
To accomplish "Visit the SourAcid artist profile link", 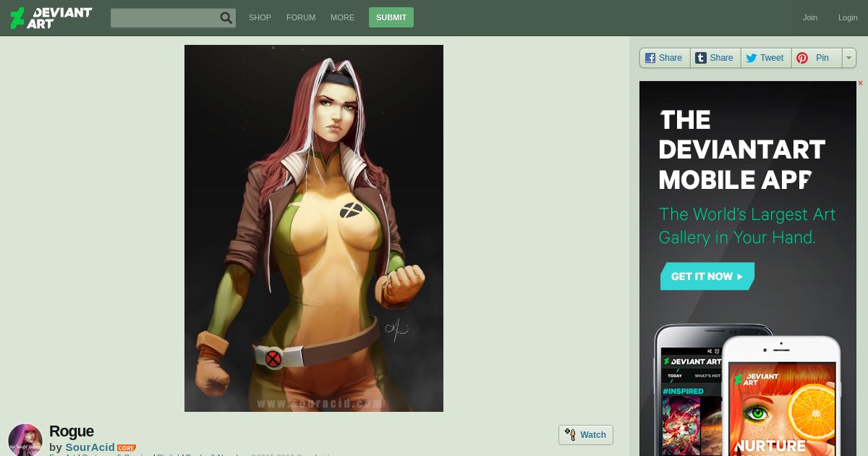I will click(90, 447).
